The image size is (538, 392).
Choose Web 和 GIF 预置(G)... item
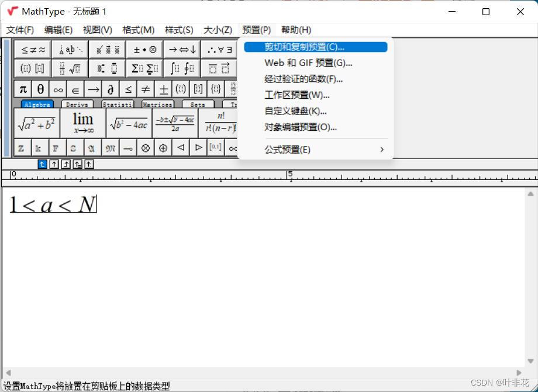[x=316, y=63]
